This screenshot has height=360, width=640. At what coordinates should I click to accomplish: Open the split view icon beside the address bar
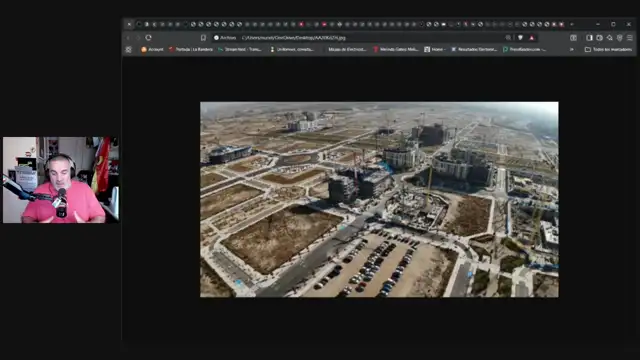pos(573,38)
